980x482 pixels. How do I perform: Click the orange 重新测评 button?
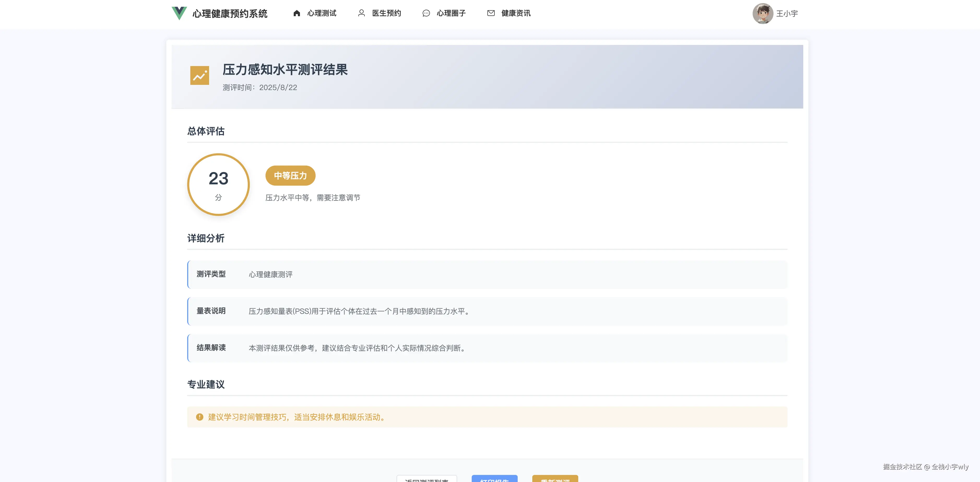pyautogui.click(x=555, y=480)
